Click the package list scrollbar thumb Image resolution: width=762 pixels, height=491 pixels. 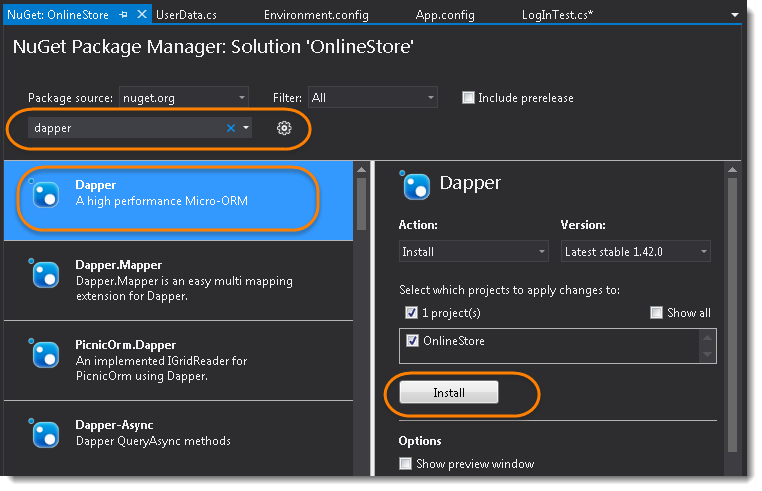[x=361, y=204]
